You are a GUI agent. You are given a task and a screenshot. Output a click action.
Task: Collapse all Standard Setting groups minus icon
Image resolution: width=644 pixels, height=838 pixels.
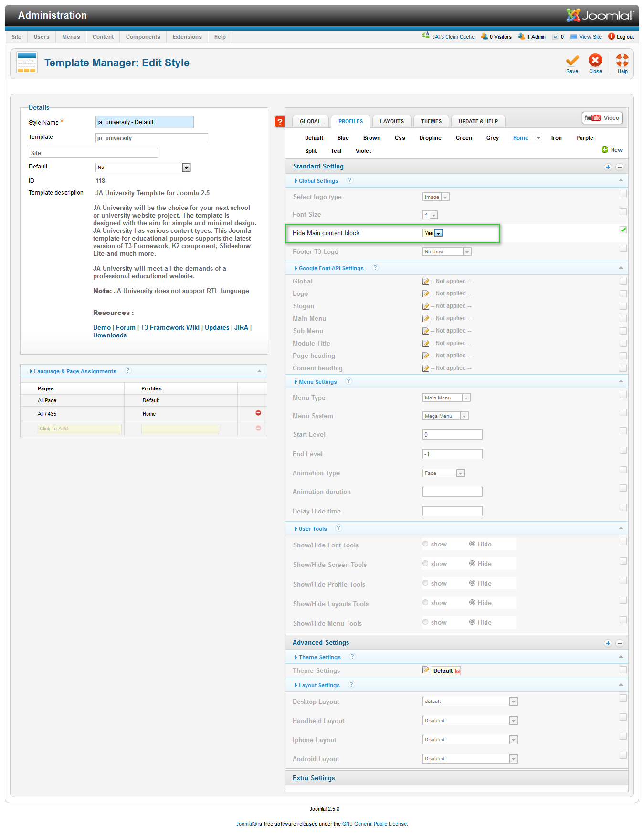(x=619, y=167)
